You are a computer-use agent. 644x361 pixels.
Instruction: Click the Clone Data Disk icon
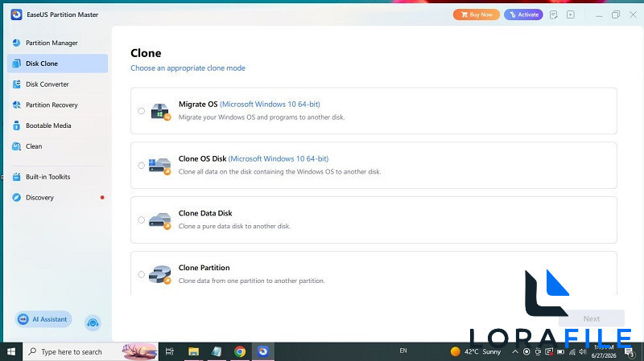click(x=159, y=221)
